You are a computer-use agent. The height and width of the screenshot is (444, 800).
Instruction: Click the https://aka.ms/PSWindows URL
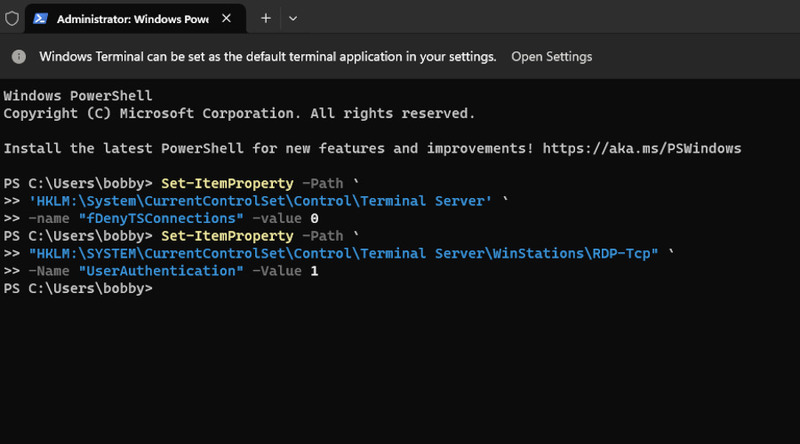click(x=641, y=148)
